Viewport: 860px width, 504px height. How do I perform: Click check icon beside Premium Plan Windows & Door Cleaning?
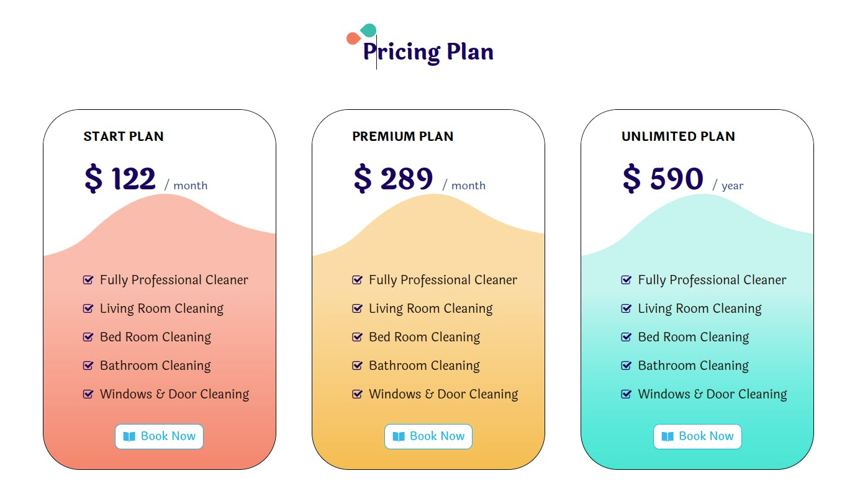click(x=357, y=394)
